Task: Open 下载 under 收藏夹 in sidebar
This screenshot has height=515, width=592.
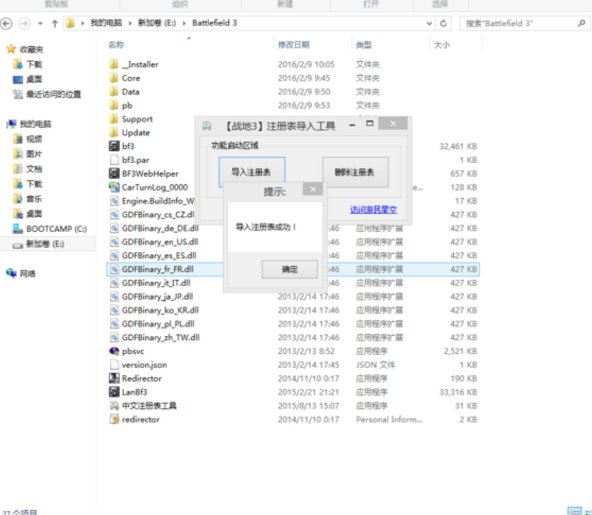Action: point(34,65)
